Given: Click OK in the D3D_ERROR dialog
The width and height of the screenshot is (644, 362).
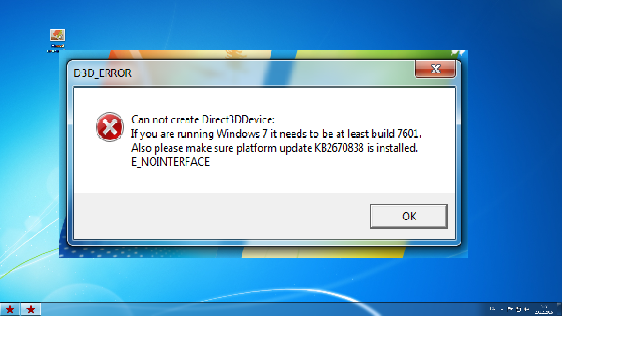Looking at the screenshot, I should [409, 216].
